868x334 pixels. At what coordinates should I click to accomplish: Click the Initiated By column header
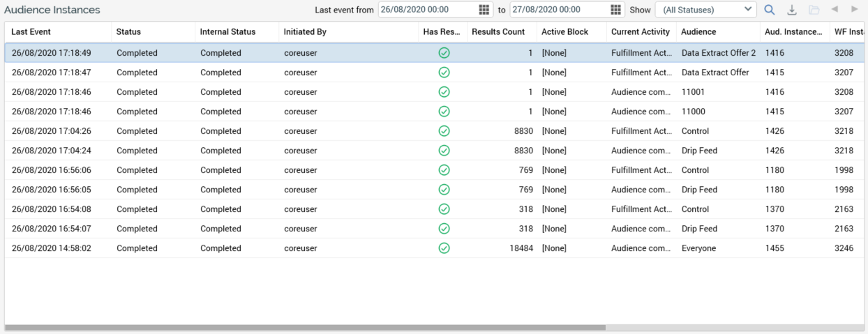(305, 32)
